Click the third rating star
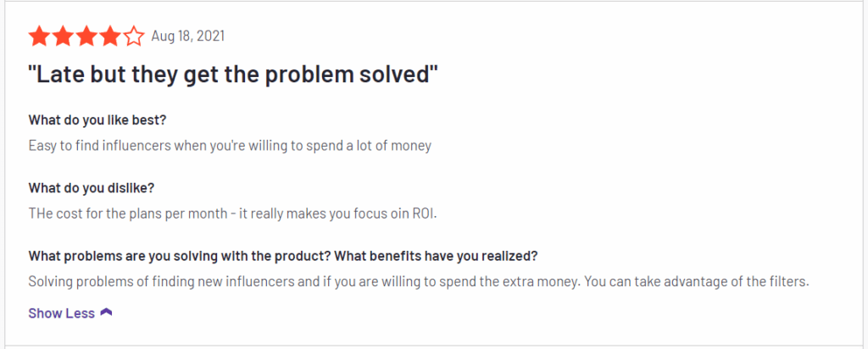The height and width of the screenshot is (349, 868). pos(86,37)
